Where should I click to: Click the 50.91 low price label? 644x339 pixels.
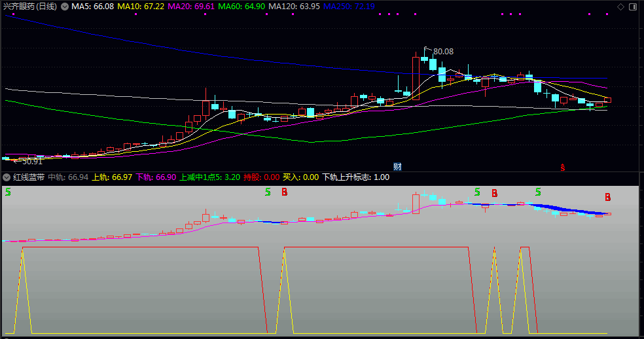[x=31, y=160]
